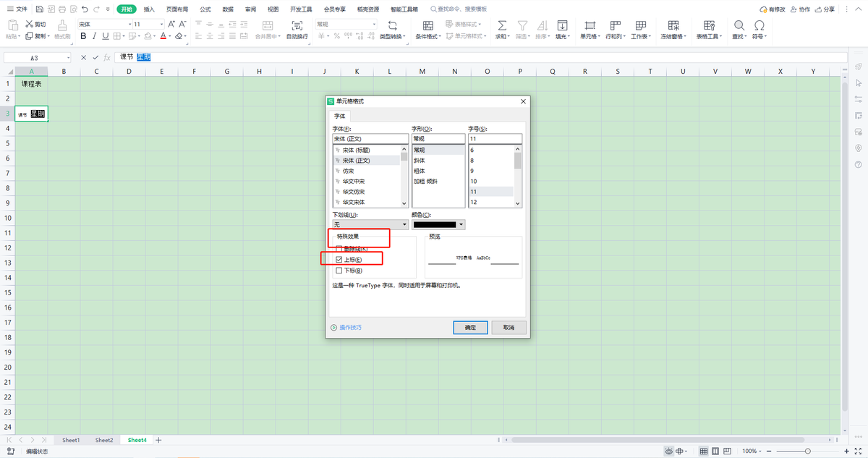
Task: Expand the A3 name box dropdown
Action: click(x=69, y=57)
